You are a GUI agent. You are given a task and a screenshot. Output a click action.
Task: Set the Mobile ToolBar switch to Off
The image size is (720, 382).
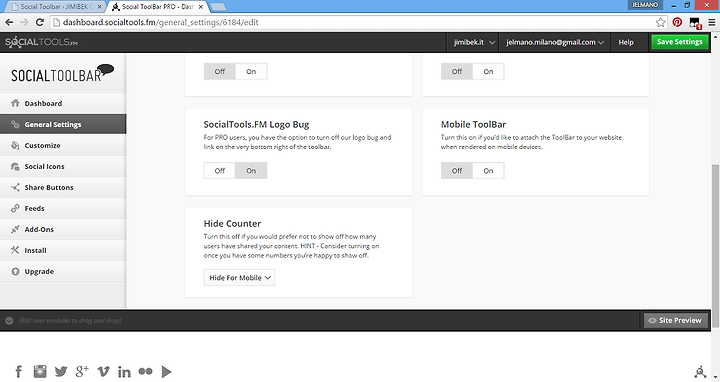point(456,170)
